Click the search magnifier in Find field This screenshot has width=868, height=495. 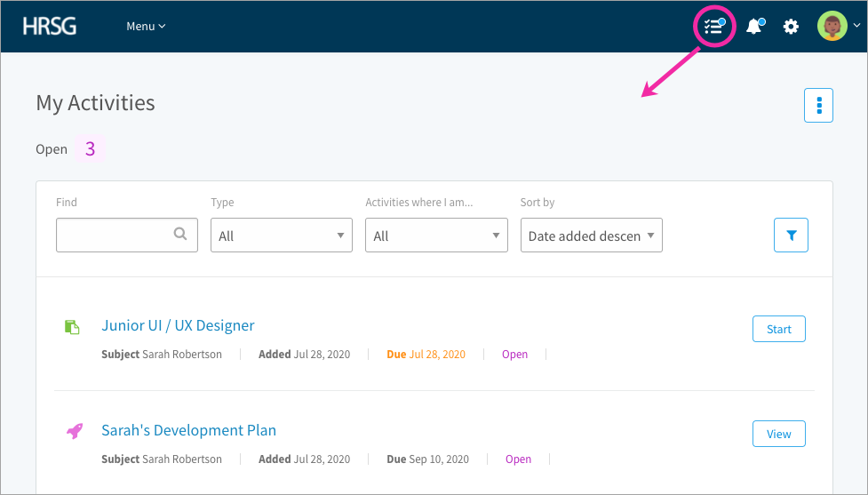(x=180, y=234)
